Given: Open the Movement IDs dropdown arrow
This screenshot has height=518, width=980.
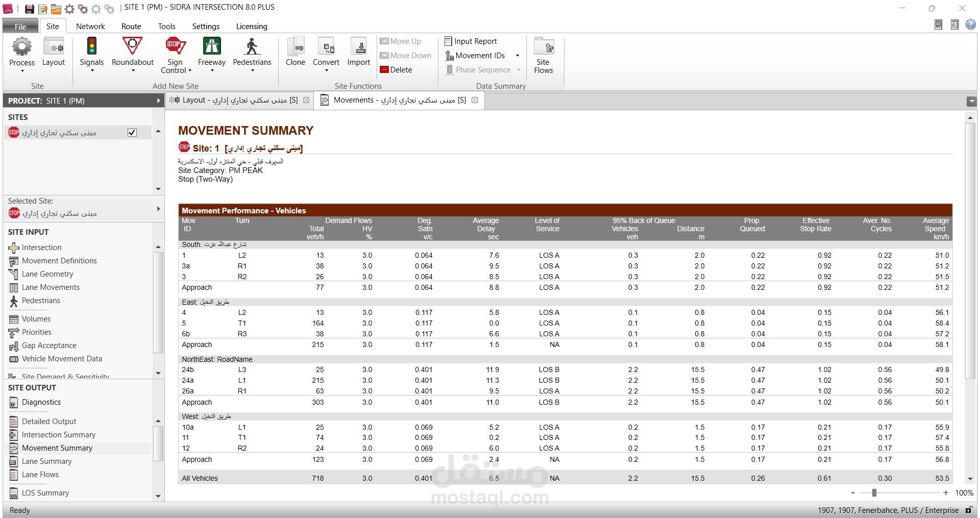Looking at the screenshot, I should point(518,56).
